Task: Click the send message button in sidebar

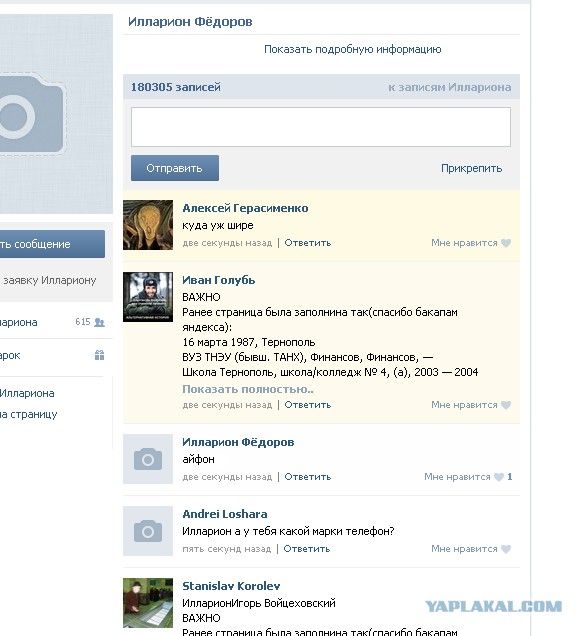Action: click(52, 244)
